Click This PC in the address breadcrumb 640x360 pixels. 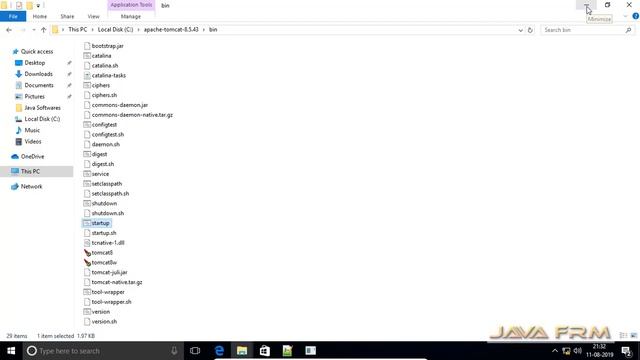(78, 30)
